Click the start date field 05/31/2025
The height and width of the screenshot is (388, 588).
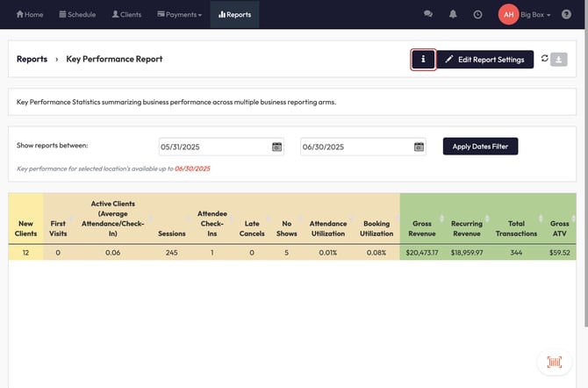[214, 147]
